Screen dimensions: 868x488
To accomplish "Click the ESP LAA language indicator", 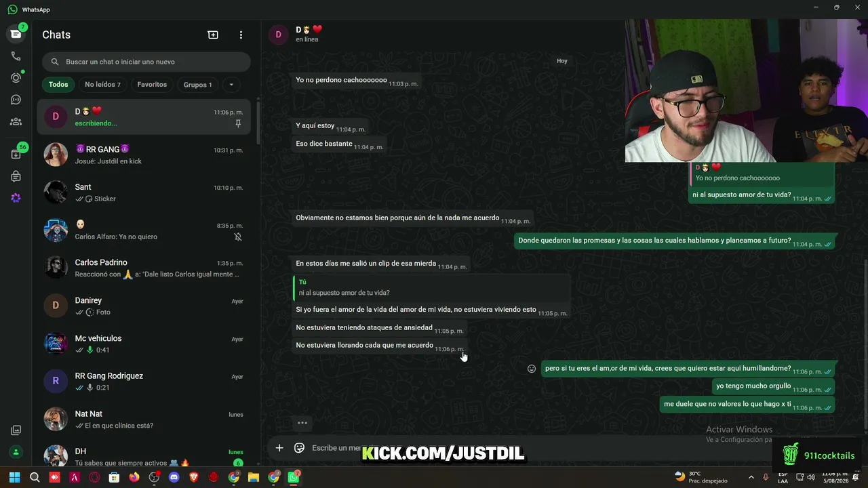I will pyautogui.click(x=783, y=477).
